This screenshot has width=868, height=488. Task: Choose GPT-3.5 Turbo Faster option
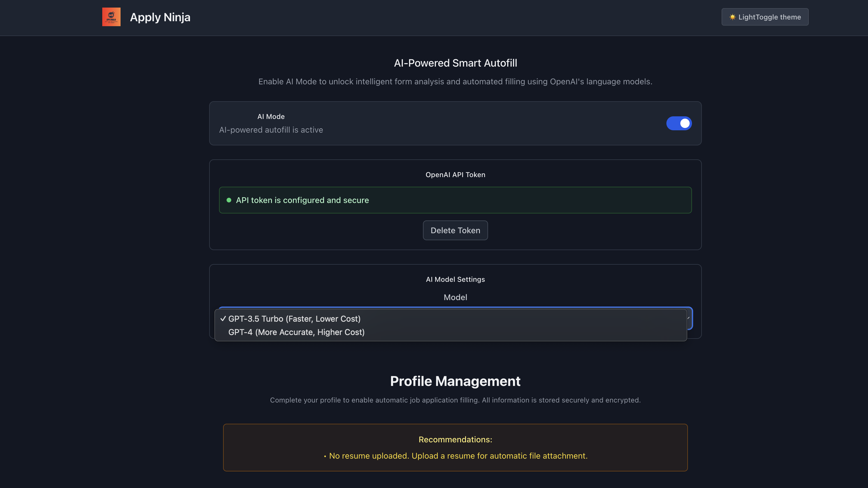(294, 319)
